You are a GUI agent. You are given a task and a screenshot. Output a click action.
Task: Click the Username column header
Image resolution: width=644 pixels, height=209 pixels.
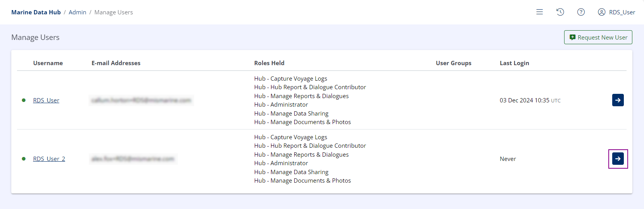click(x=48, y=63)
